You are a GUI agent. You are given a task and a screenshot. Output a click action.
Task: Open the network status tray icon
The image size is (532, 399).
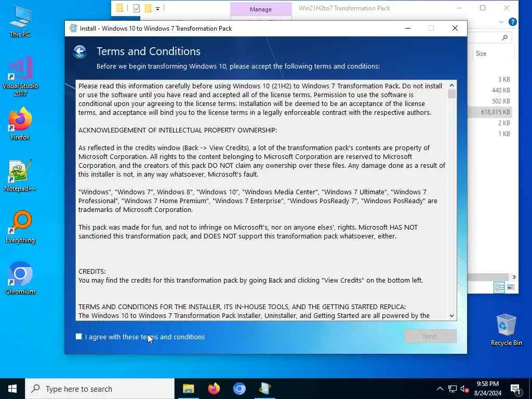tap(453, 389)
